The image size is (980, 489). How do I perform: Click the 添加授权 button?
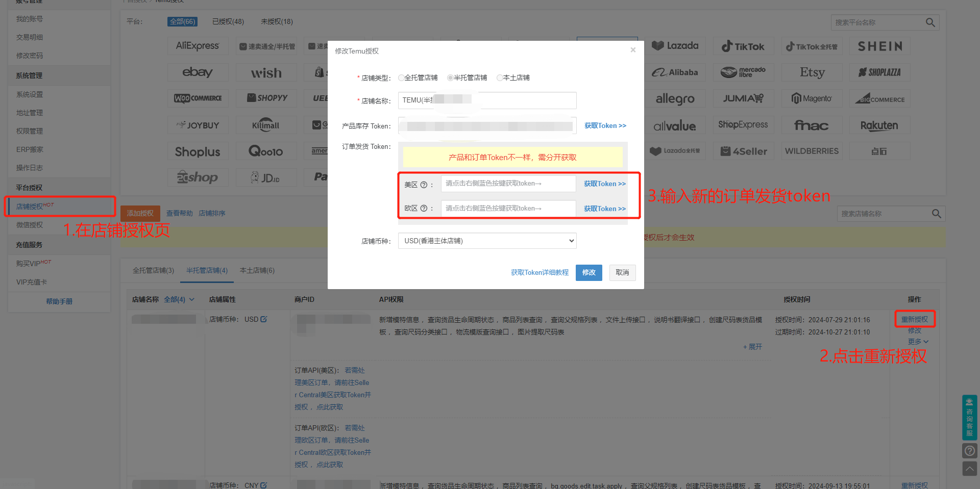coord(140,213)
